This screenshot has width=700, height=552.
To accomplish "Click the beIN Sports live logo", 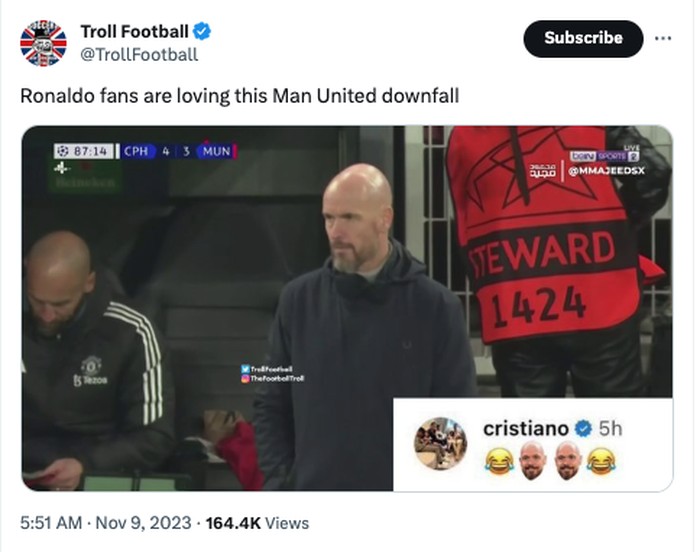I will point(605,155).
